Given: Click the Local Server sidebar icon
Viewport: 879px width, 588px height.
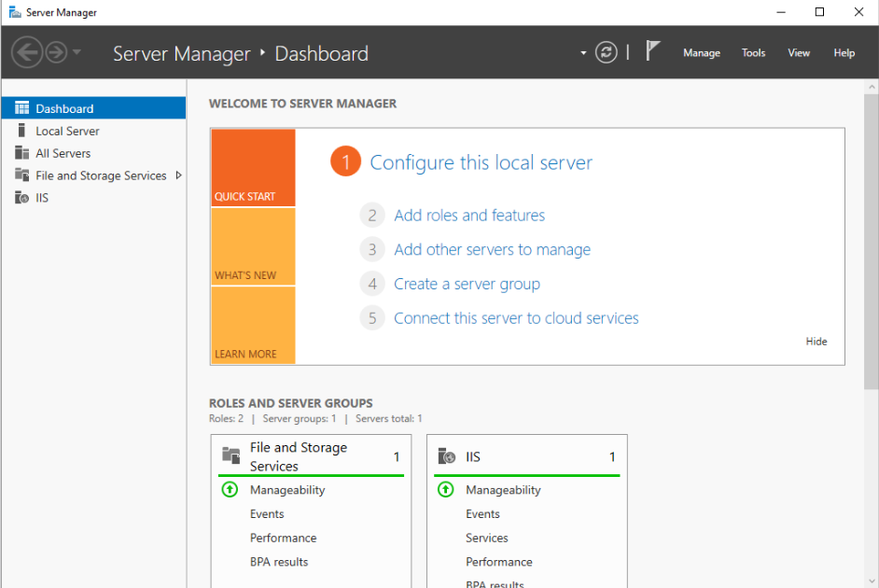Looking at the screenshot, I should 21,131.
